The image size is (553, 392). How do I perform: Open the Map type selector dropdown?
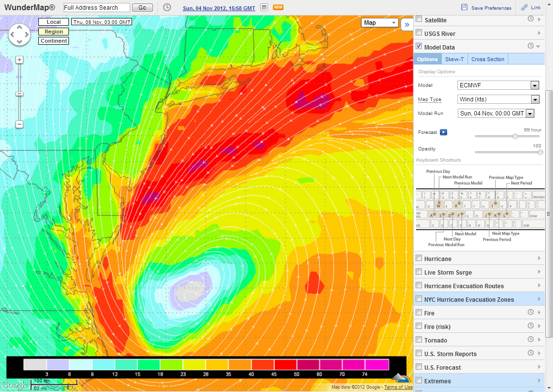click(380, 23)
